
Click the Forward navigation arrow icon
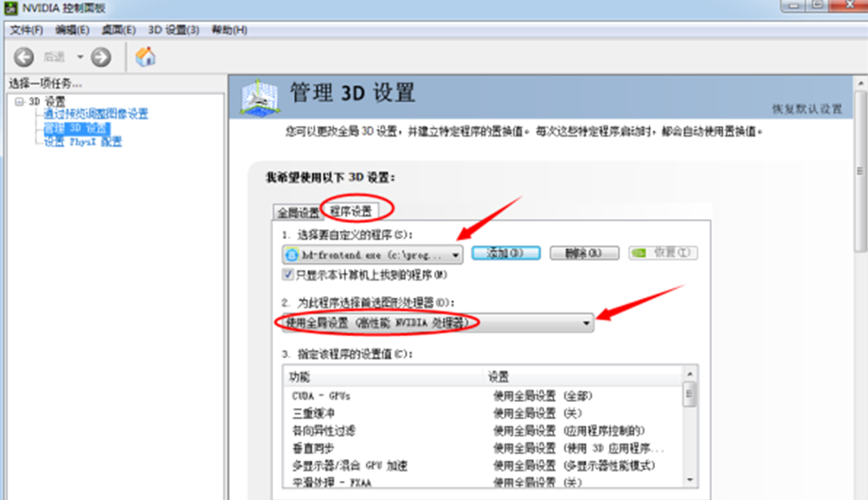click(101, 56)
